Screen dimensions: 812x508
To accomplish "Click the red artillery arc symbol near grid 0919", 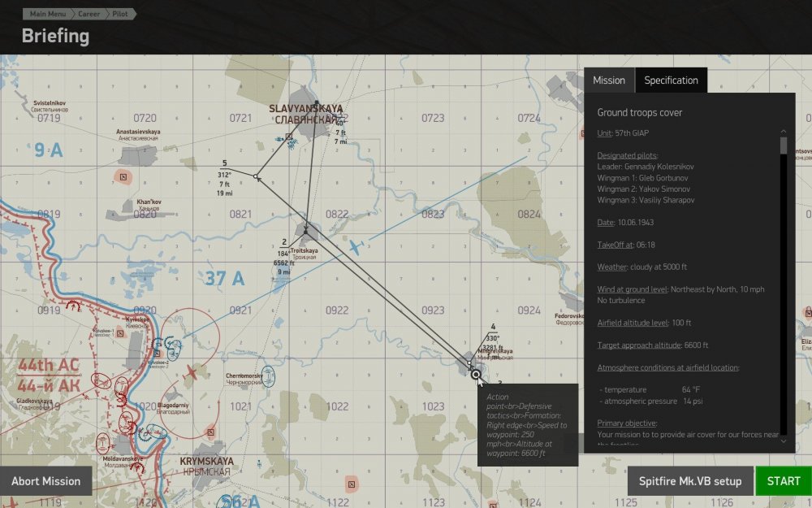I will coord(73,305).
